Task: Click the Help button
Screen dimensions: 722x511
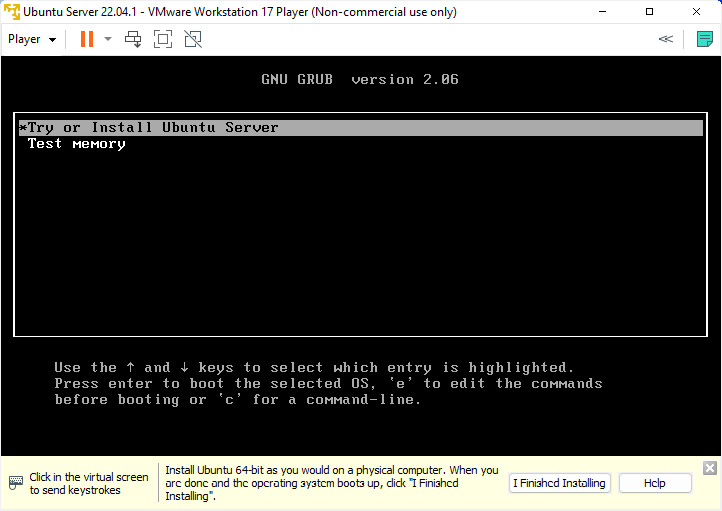Action: (655, 483)
